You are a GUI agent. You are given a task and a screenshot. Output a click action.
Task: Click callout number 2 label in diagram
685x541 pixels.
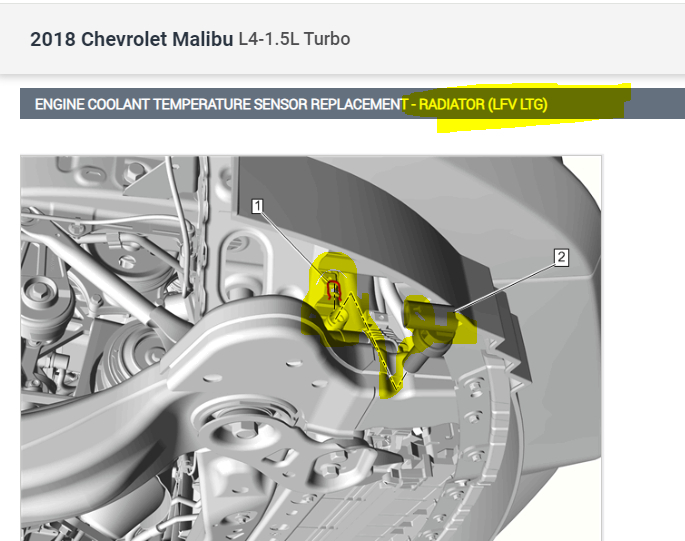pos(561,257)
